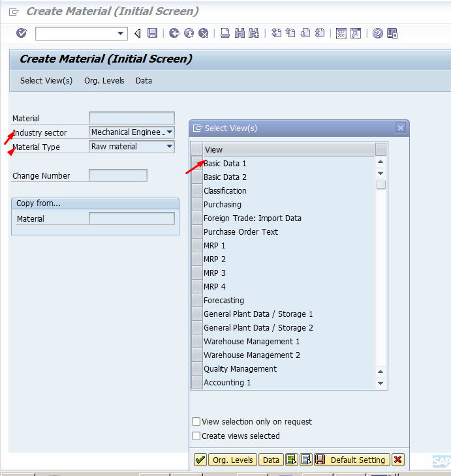
Task: Enable Create views selected checkbox
Action: click(x=196, y=436)
